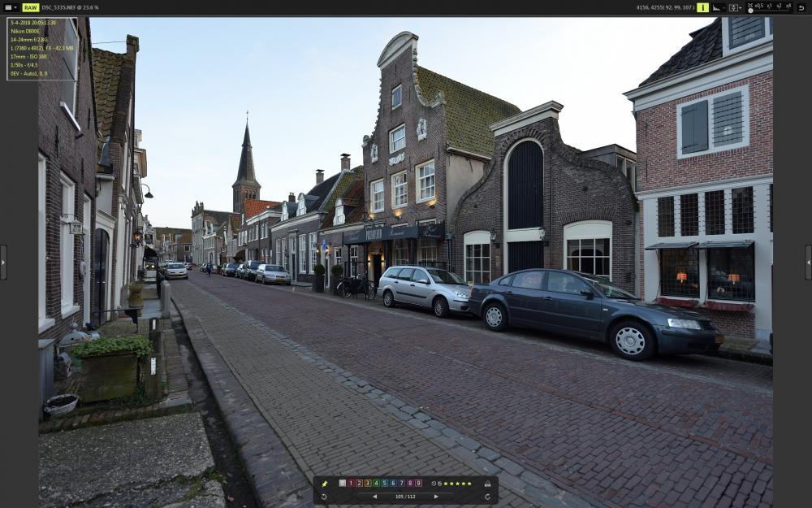
Task: Set zoom to x0.5
Action: point(759,6)
